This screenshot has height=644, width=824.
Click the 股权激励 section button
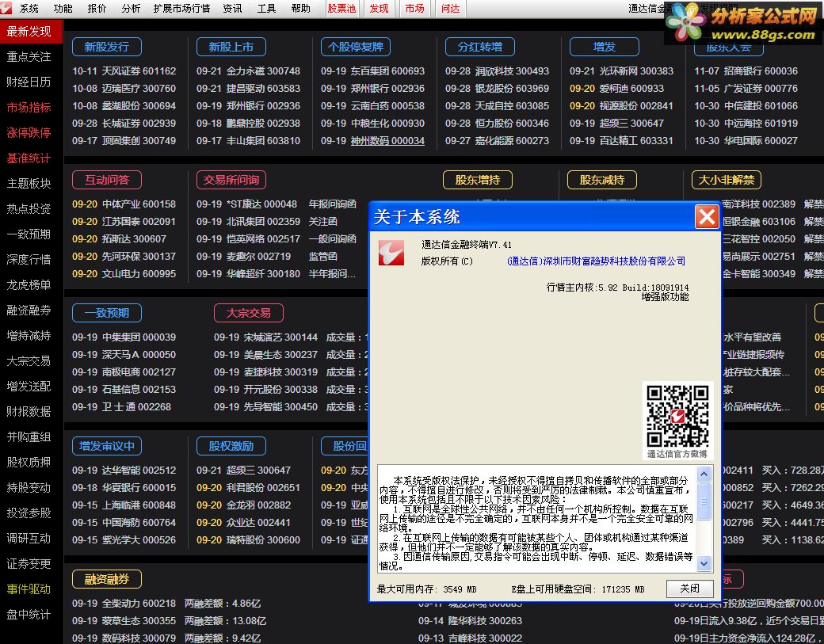(231, 446)
